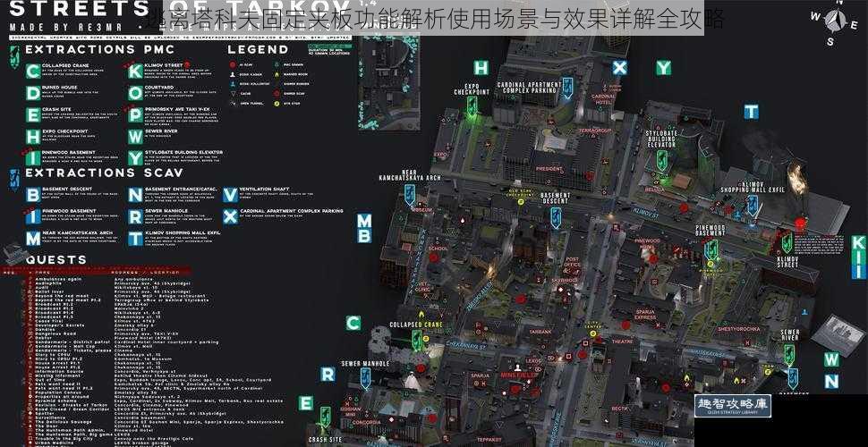Click the D tile for Ruined House

click(x=32, y=93)
